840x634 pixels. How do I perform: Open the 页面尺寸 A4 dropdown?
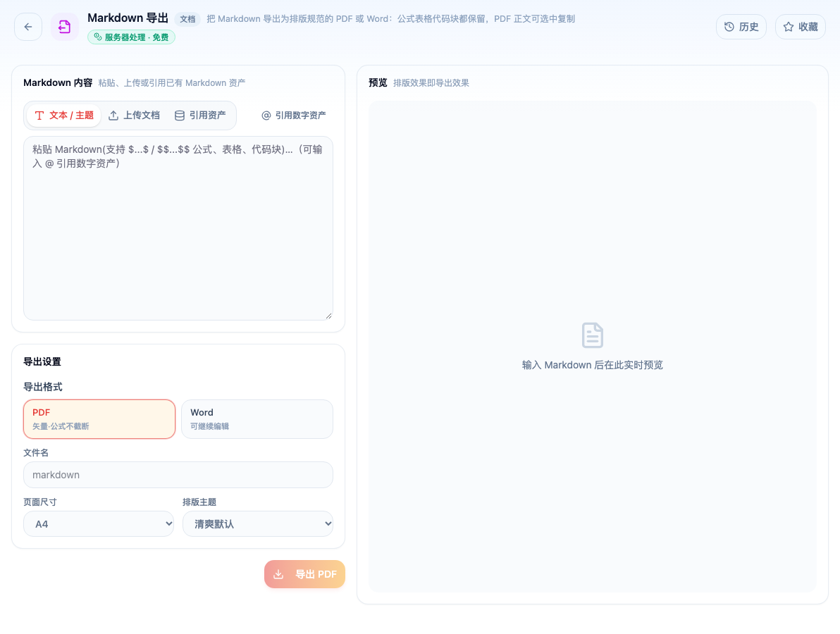(99, 523)
